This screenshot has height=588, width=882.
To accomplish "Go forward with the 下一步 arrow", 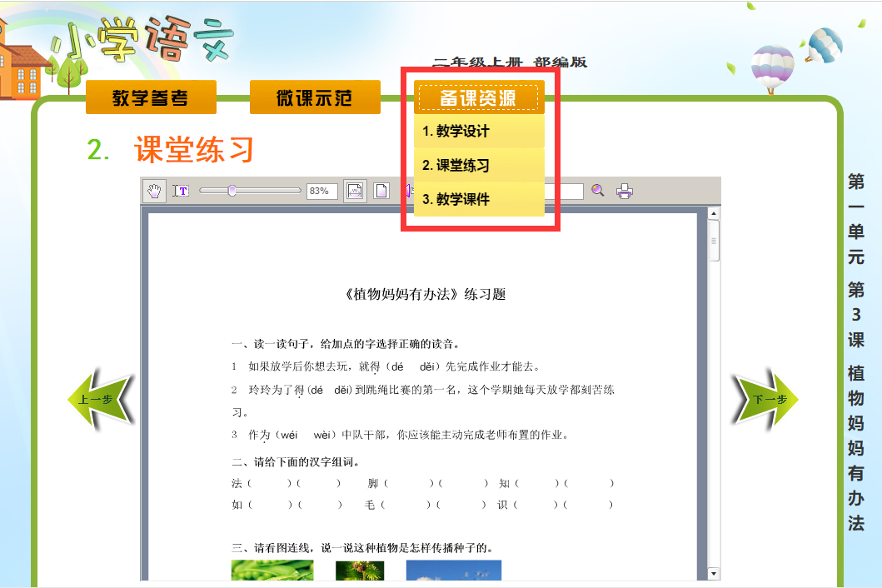I will pos(765,400).
